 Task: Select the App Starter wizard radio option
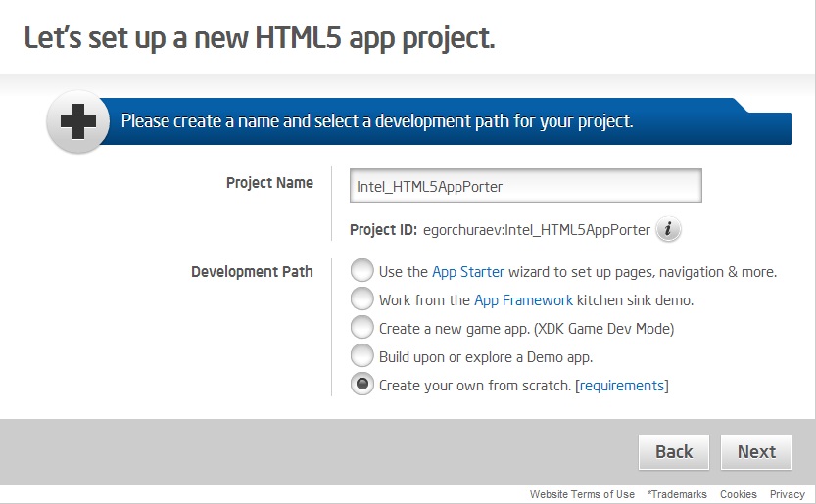click(361, 270)
